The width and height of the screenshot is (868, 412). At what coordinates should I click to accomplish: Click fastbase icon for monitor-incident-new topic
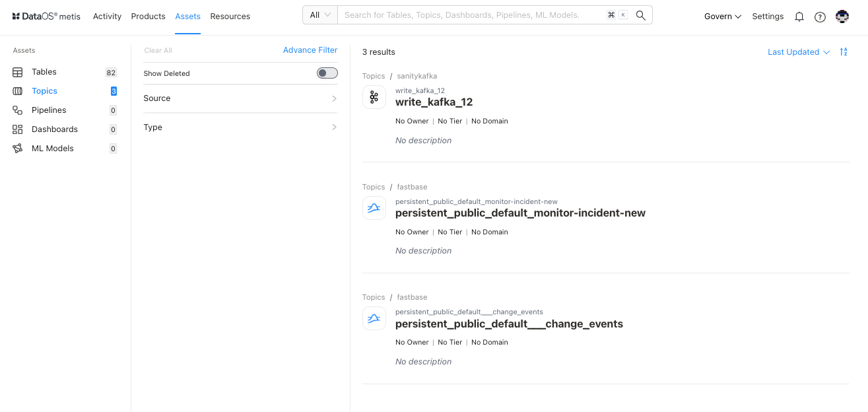pos(374,208)
